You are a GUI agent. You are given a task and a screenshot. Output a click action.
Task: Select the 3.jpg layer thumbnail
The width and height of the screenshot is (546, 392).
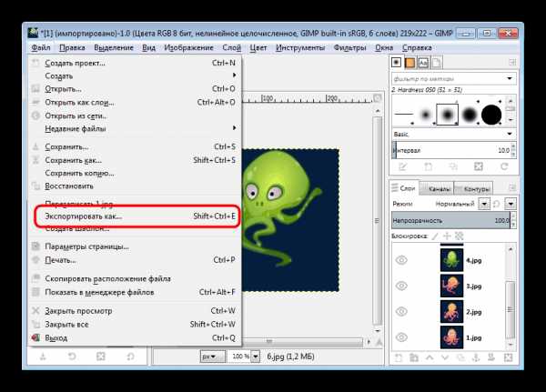click(451, 286)
